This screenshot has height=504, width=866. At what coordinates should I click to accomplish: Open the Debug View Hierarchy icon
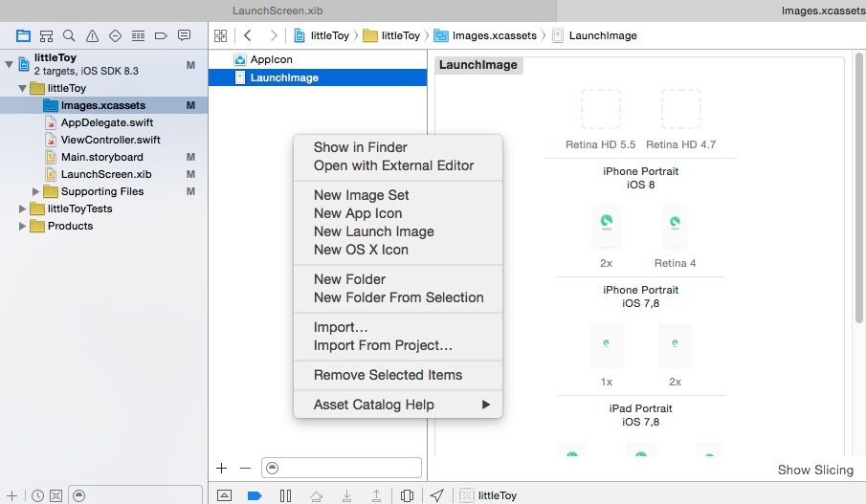click(407, 495)
